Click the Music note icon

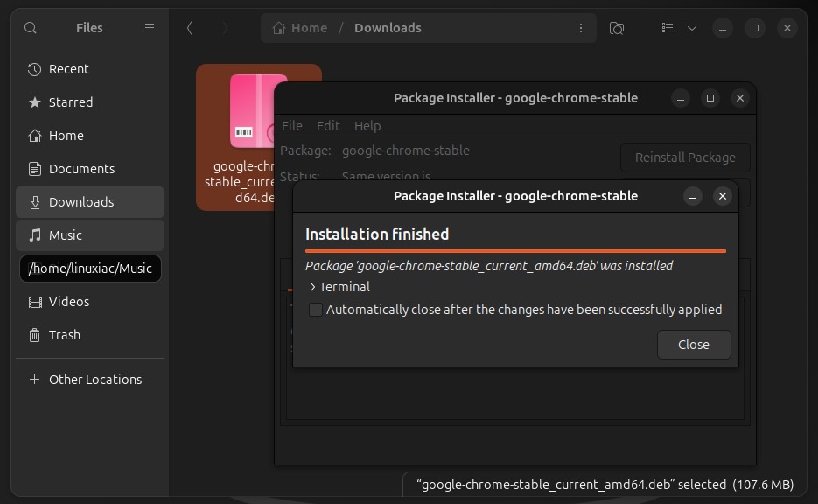34,235
